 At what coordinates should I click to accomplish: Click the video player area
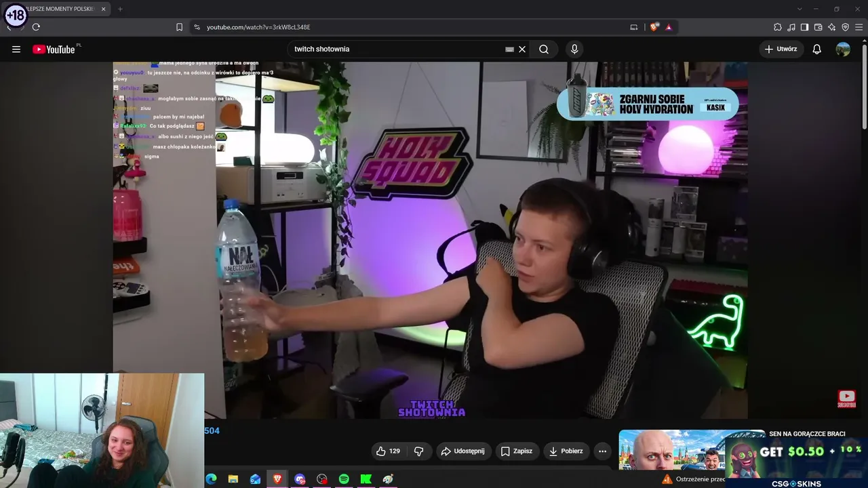430,240
